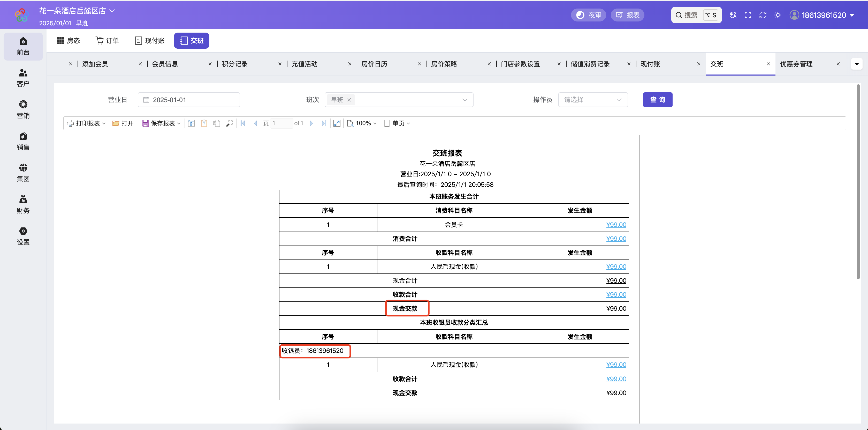
Task: Switch to the 优惠券管理 tab
Action: (x=796, y=64)
